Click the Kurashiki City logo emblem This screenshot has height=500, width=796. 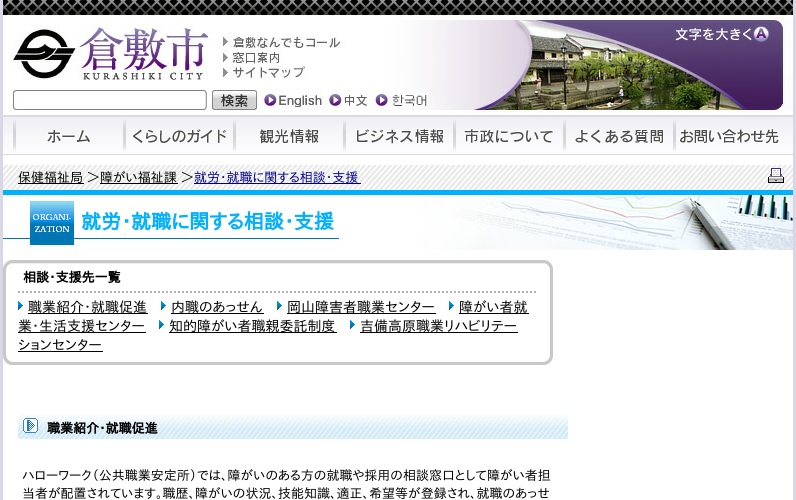pyautogui.click(x=44, y=54)
